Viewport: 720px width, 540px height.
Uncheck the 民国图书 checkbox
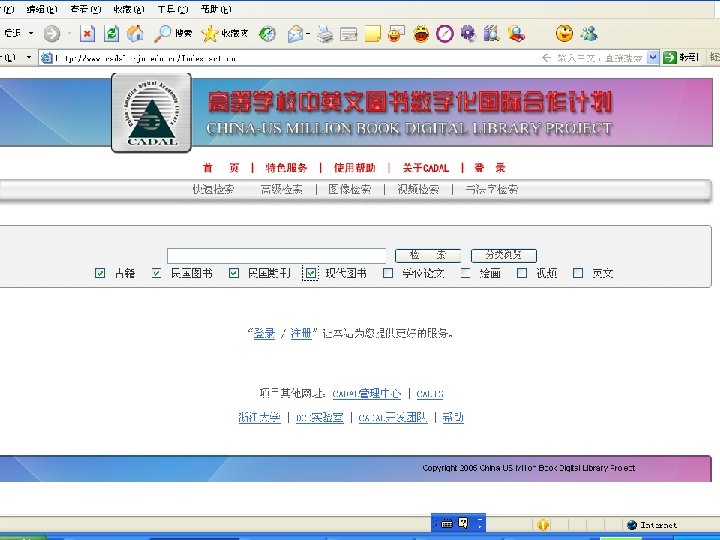coord(156,273)
